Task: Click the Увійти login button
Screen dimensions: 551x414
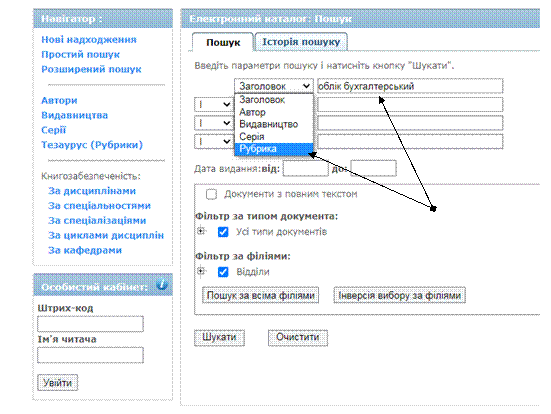Action: pos(58,383)
